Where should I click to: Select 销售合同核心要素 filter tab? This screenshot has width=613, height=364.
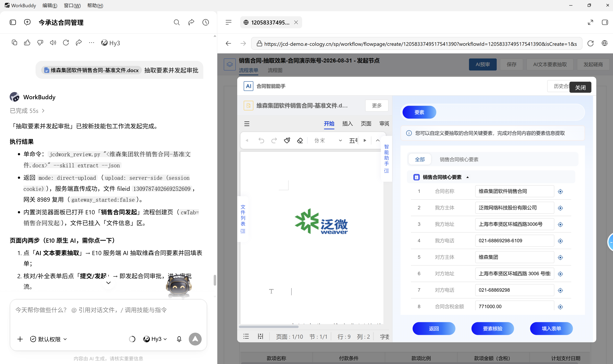(459, 160)
